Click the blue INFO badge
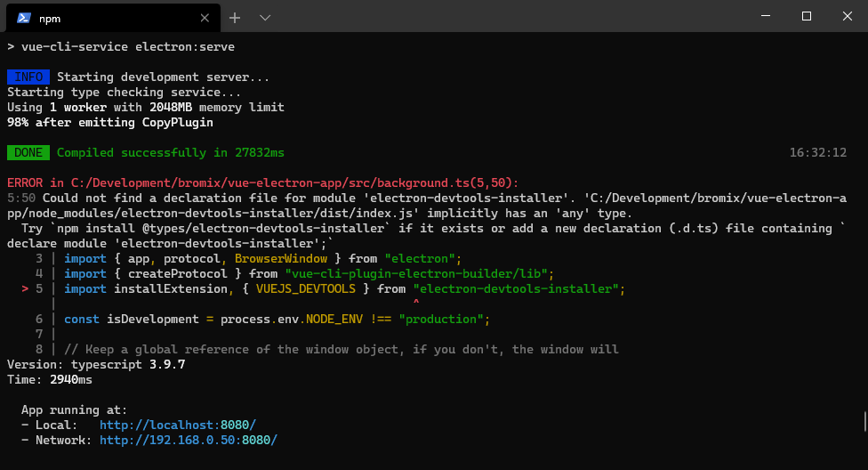Screen dimensions: 868x470 tap(28, 77)
